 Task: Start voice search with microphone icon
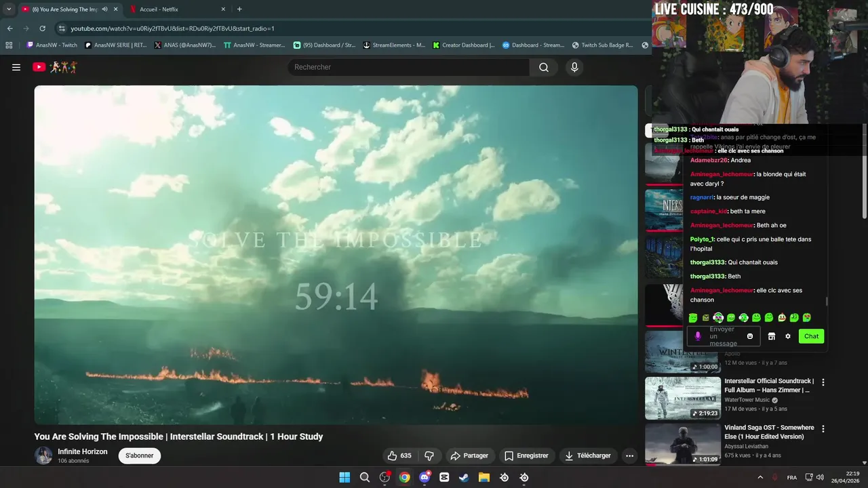[574, 67]
